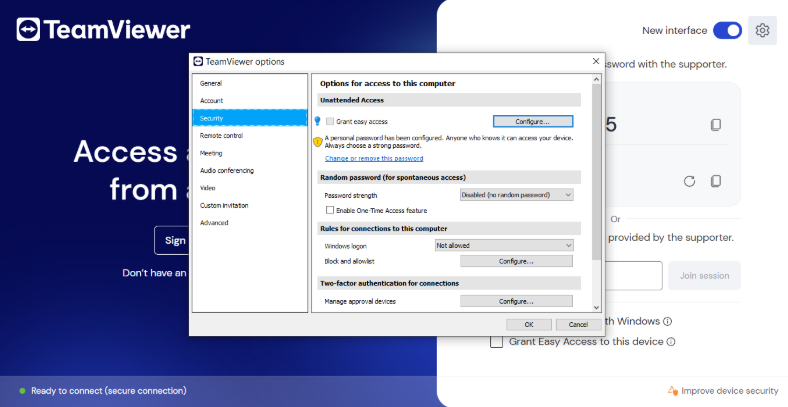Click Configure next to Grant easy access
Viewport: 788px width, 407px height.
coord(533,122)
